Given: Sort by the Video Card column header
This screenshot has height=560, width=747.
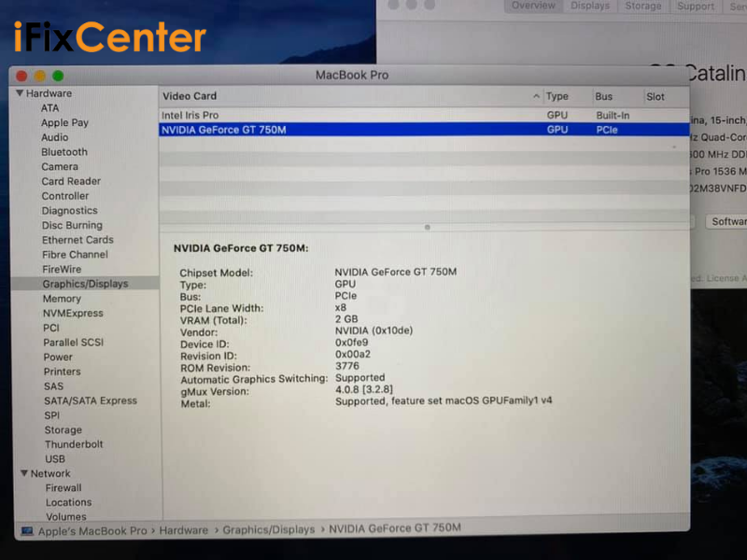Looking at the screenshot, I should pos(190,96).
